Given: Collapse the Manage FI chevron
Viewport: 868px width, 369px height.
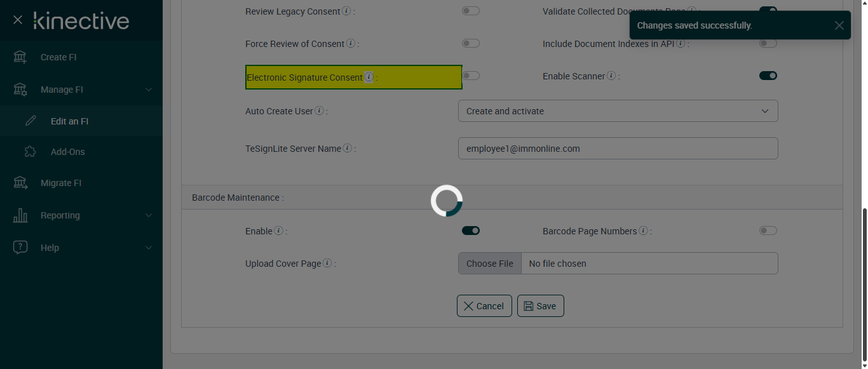Looking at the screenshot, I should pos(149,90).
